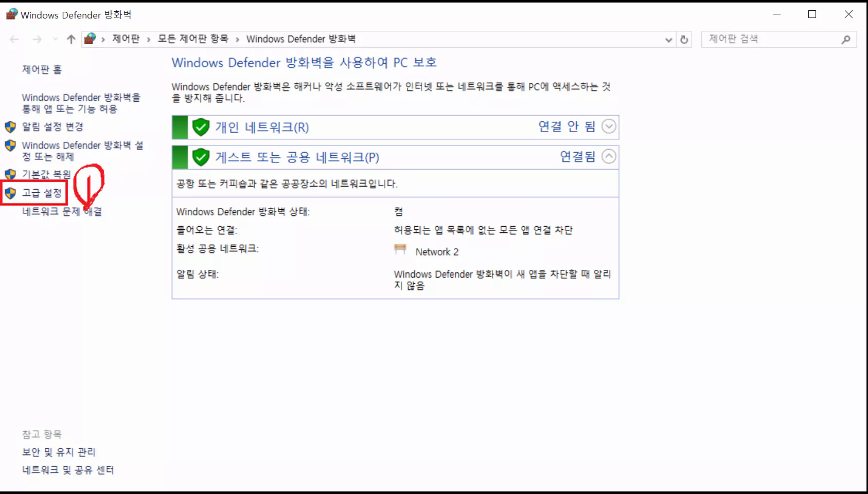Click the refresh icon beside the address bar
Image resolution: width=868 pixels, height=494 pixels.
point(684,39)
